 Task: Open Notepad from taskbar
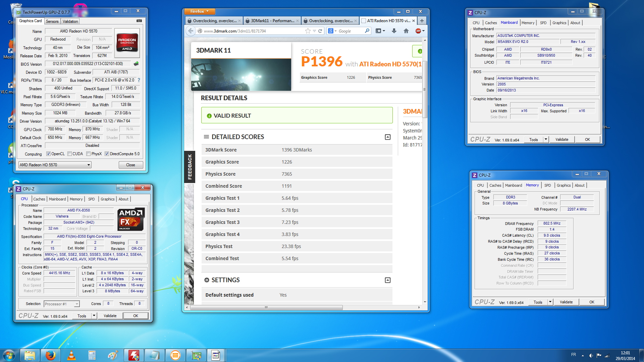[x=155, y=355]
